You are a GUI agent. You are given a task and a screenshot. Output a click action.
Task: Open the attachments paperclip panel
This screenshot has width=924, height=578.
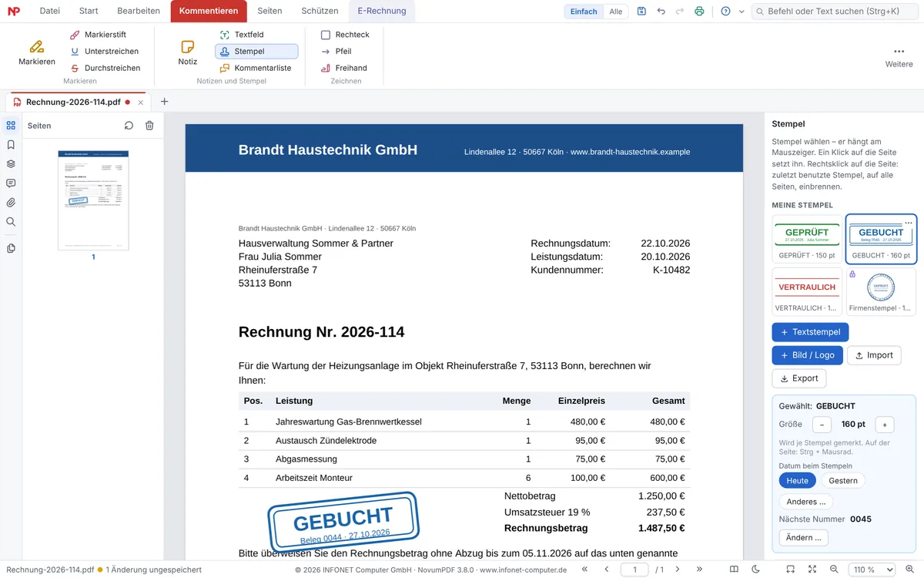(x=11, y=203)
